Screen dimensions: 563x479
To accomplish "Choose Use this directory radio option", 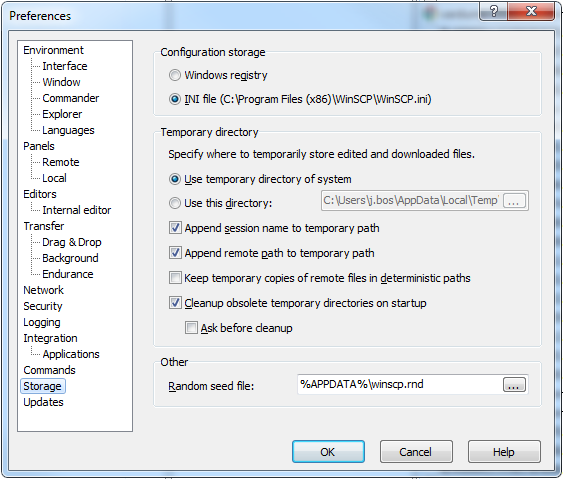I will click(x=175, y=203).
